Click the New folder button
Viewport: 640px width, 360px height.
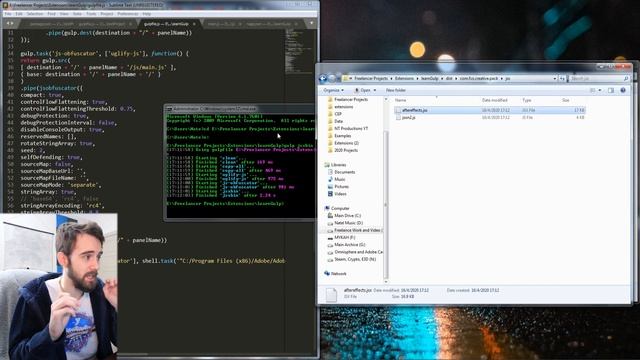click(x=396, y=90)
